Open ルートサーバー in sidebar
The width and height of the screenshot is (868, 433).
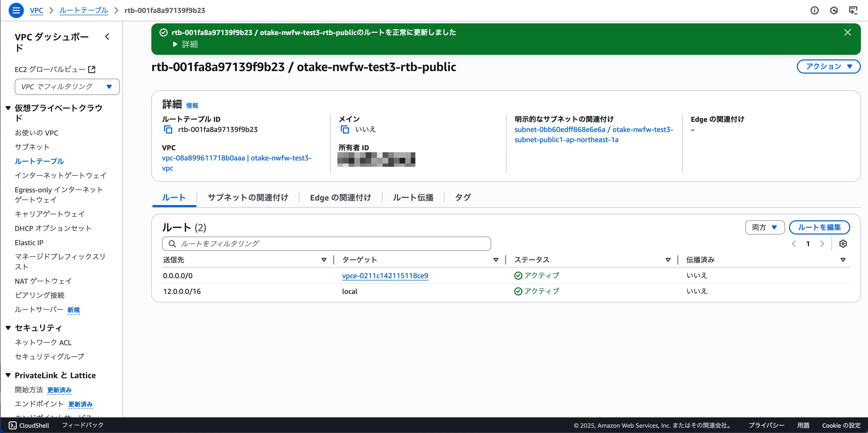(39, 309)
